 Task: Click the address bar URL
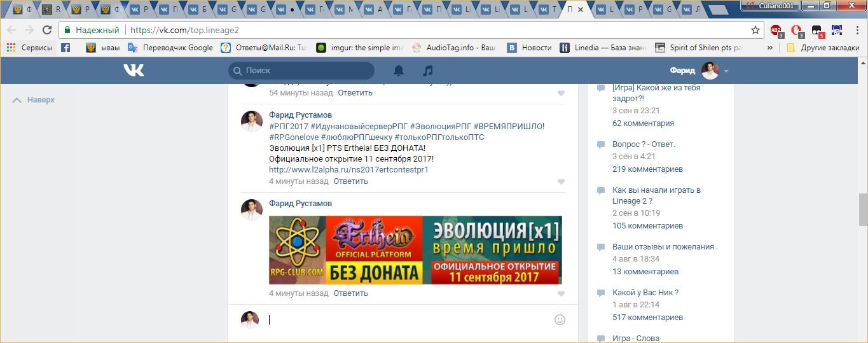(184, 30)
